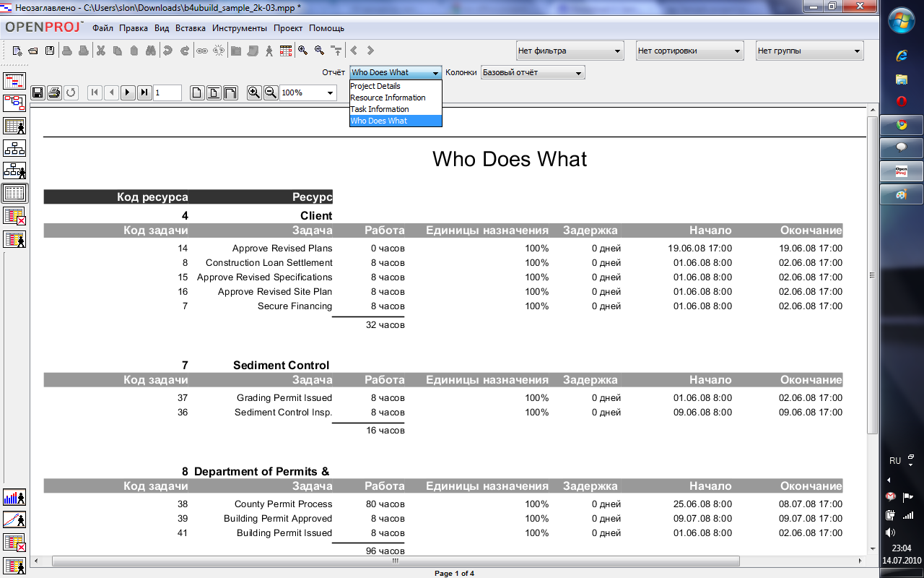Open the 'Проект' menu
Viewport: 924px width, 578px height.
point(288,28)
